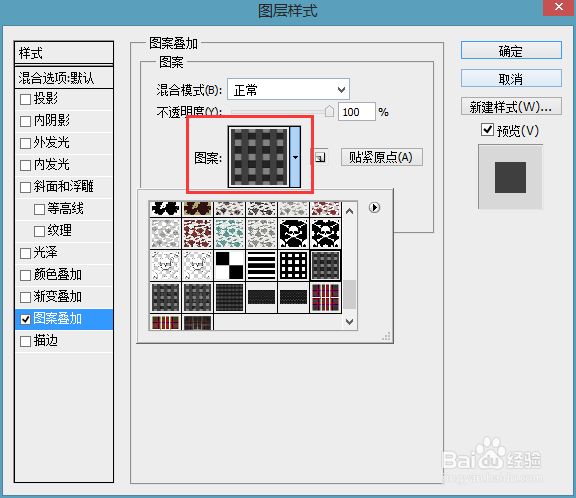Screen dimensions: 576x498
Task: Select the white squares on black grid pattern
Action: point(293,266)
